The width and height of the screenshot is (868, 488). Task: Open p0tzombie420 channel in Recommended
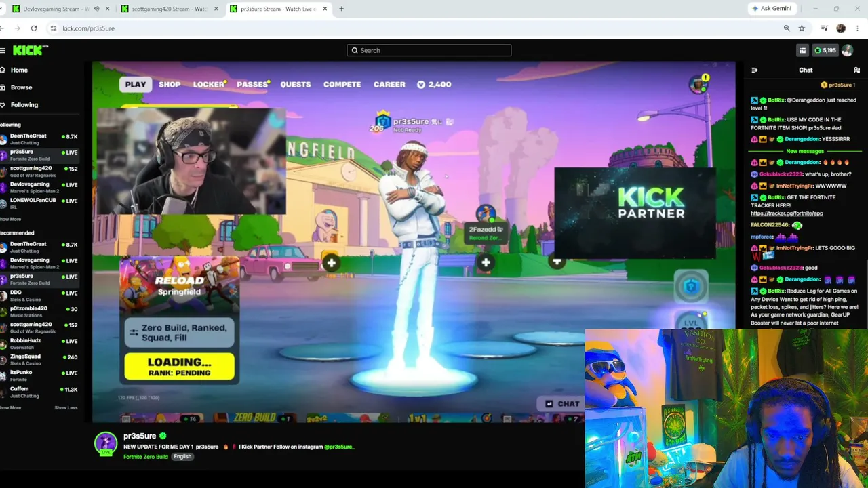coord(39,311)
